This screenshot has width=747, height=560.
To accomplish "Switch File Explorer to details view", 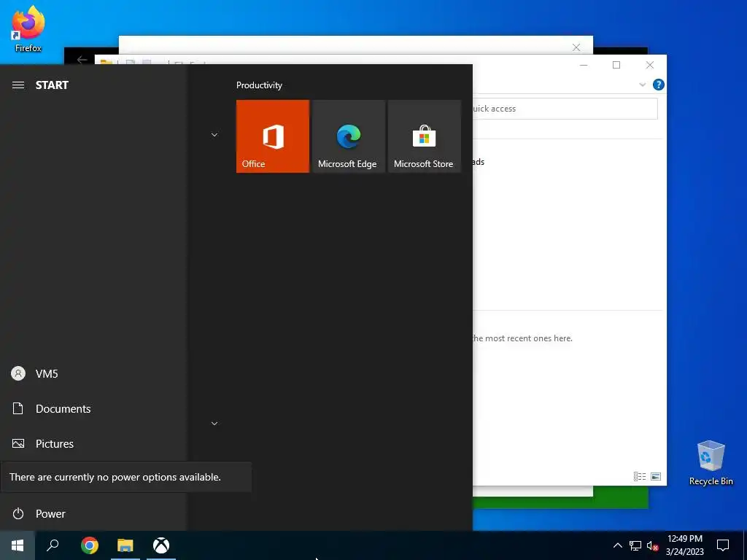I will tap(639, 476).
